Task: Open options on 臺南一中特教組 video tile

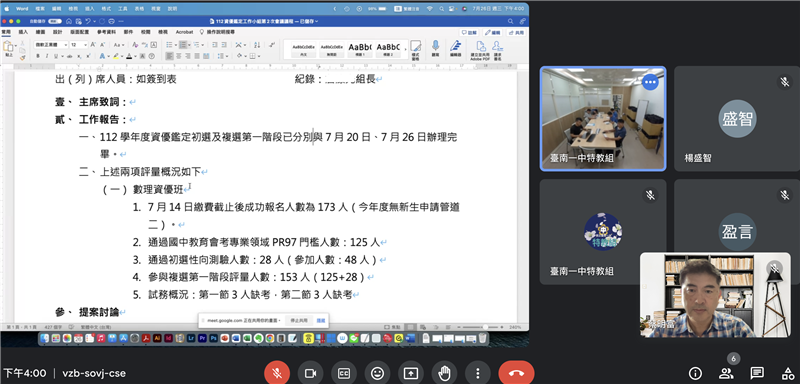Action: [x=649, y=82]
